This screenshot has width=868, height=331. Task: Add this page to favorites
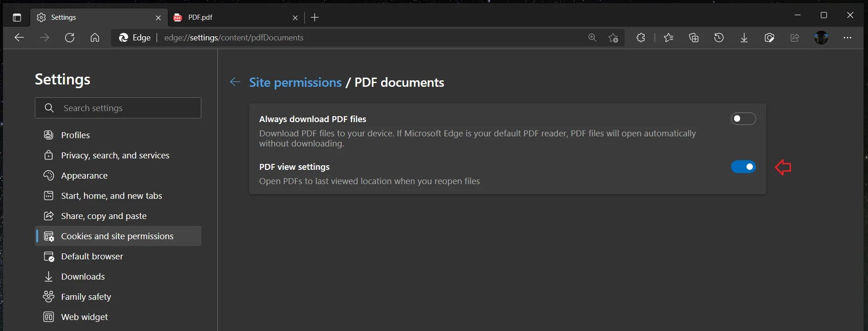tap(613, 38)
